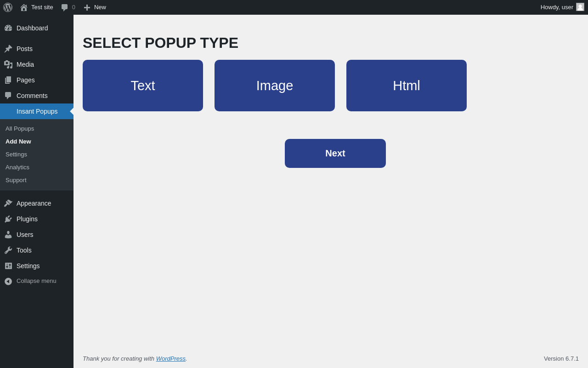Click the Tools wrench icon
The image size is (588, 368).
(x=8, y=250)
